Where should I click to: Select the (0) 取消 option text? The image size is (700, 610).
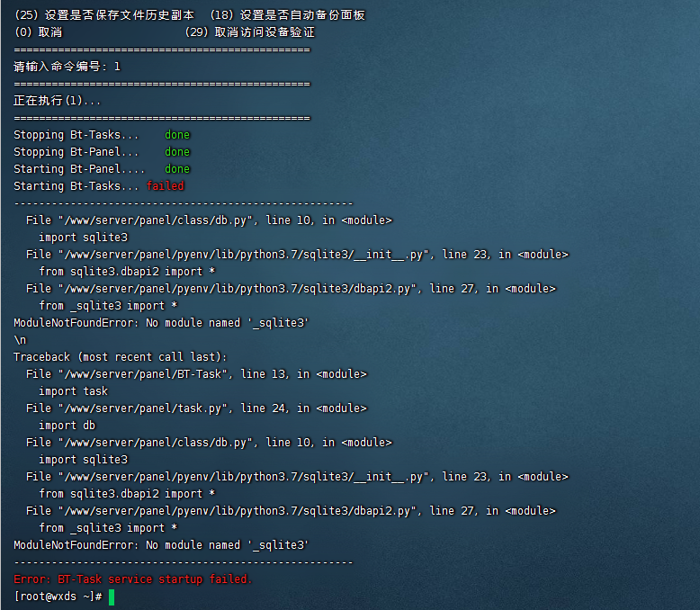click(38, 32)
